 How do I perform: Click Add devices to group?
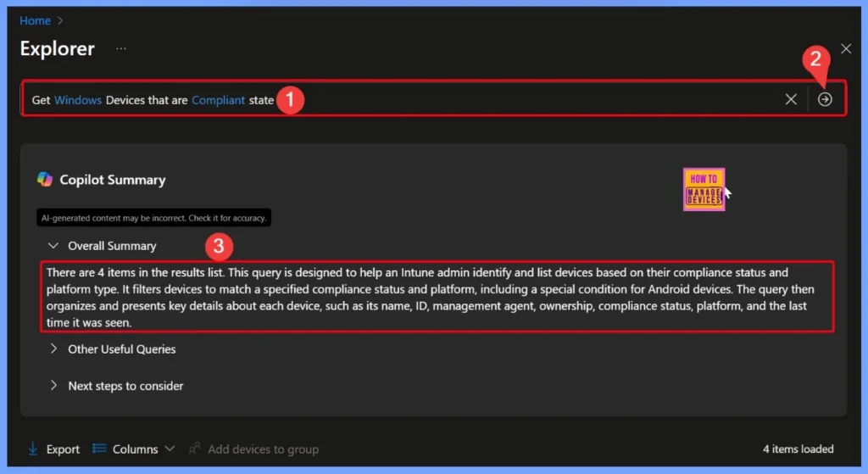pyautogui.click(x=253, y=449)
